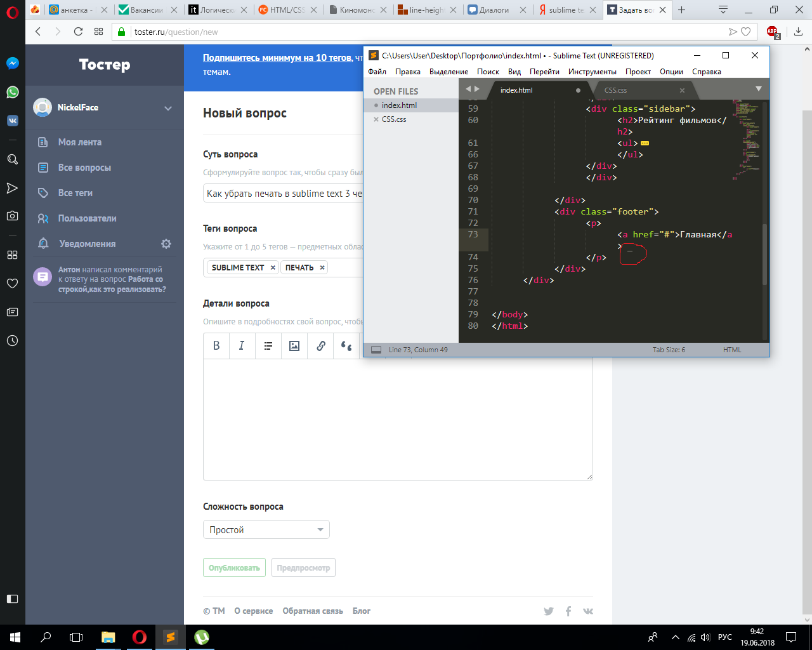The height and width of the screenshot is (650, 812).
Task: Click the search icon in Opera sidebar
Action: pos(13,159)
